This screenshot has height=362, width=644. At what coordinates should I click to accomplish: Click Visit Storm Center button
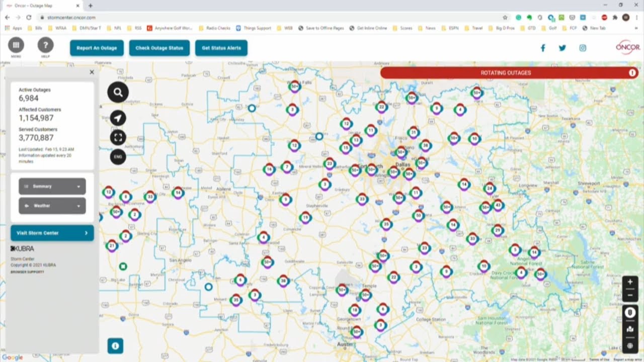52,233
